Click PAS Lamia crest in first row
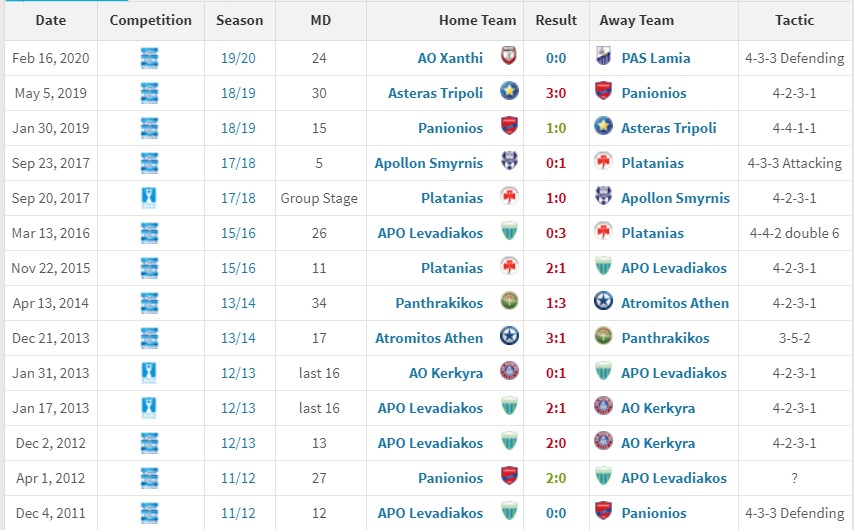Image resolution: width=854 pixels, height=530 pixels. (x=603, y=56)
